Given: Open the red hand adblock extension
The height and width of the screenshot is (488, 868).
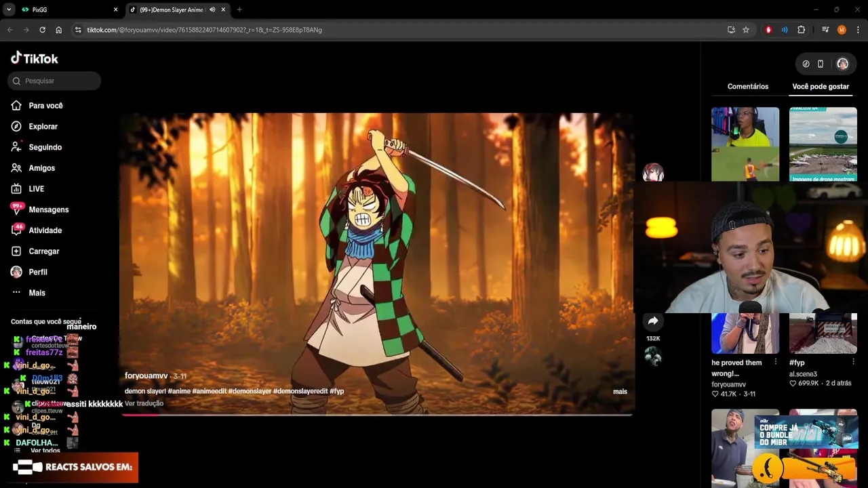Looking at the screenshot, I should point(768,30).
